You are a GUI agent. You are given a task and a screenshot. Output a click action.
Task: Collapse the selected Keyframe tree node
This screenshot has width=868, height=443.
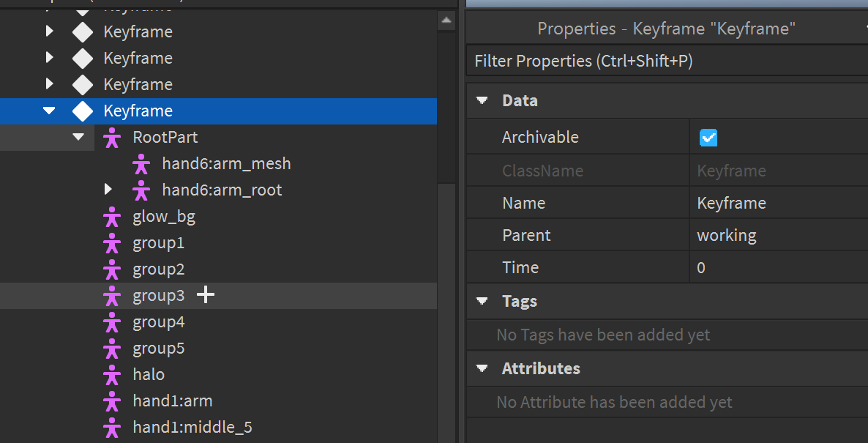coord(49,111)
